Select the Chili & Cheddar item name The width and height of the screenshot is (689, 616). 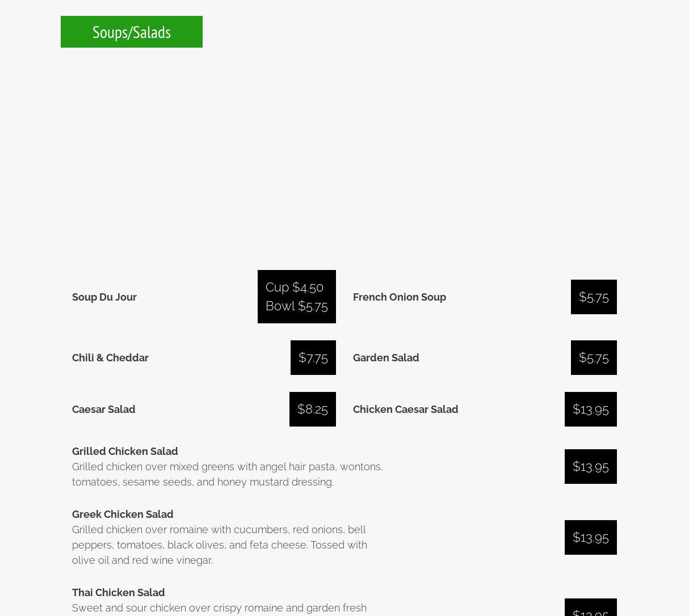click(x=110, y=357)
